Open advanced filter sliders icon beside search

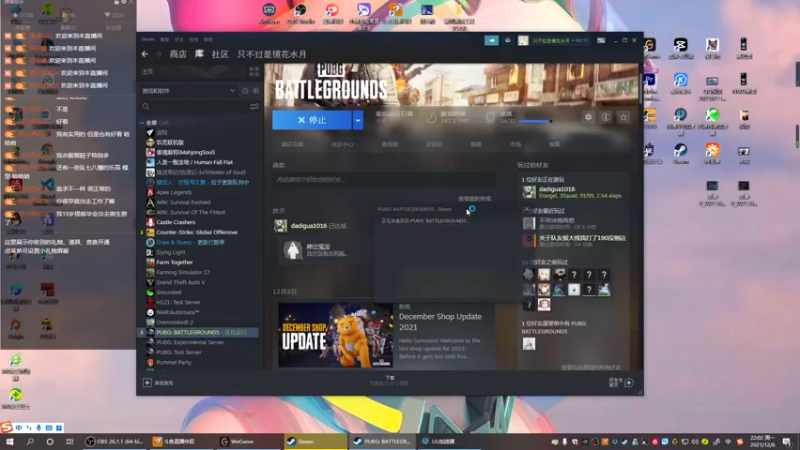pyautogui.click(x=254, y=107)
